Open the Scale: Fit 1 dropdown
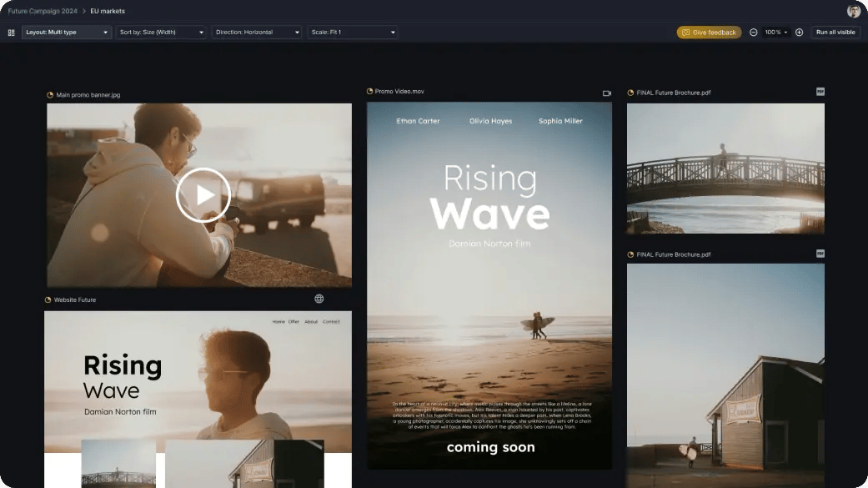This screenshot has width=868, height=488. [x=353, y=32]
